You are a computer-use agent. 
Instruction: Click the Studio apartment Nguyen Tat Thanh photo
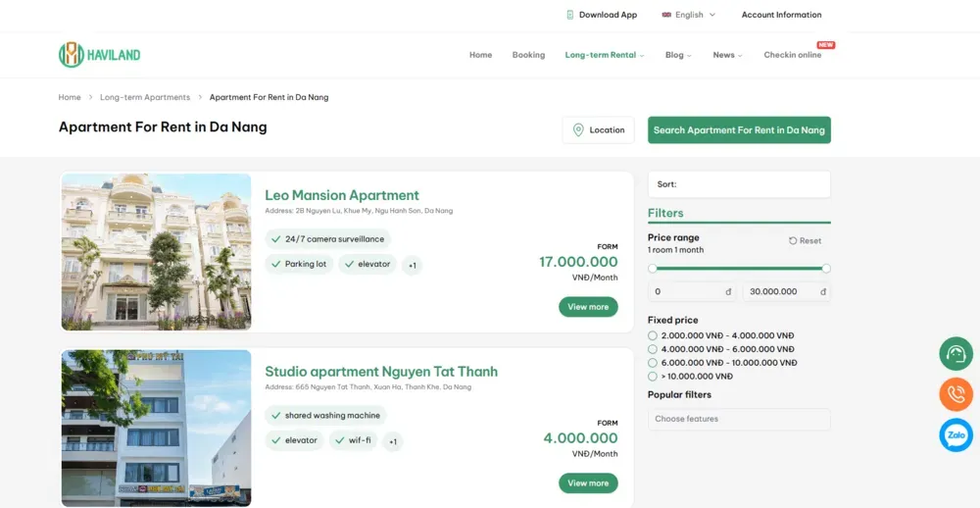click(x=156, y=428)
